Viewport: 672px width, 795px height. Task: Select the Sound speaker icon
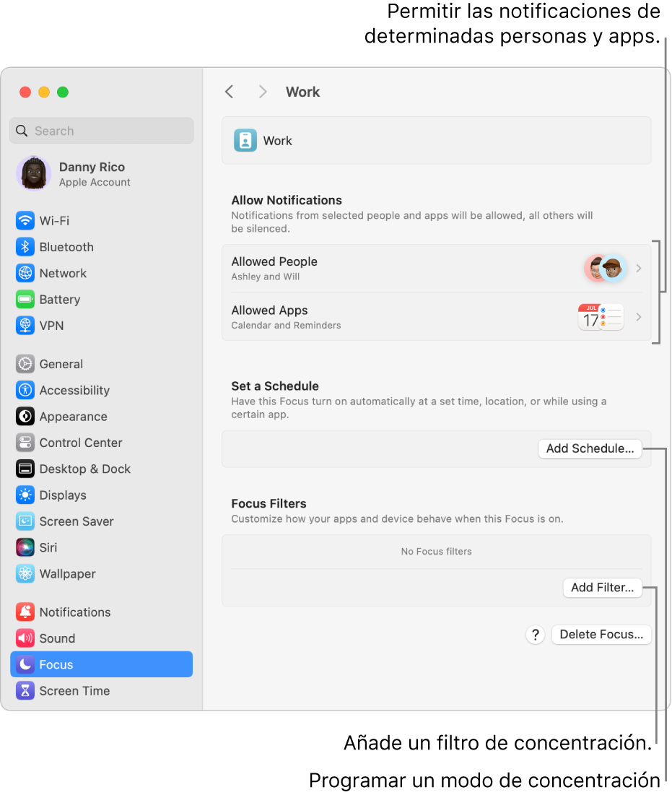pyautogui.click(x=25, y=638)
